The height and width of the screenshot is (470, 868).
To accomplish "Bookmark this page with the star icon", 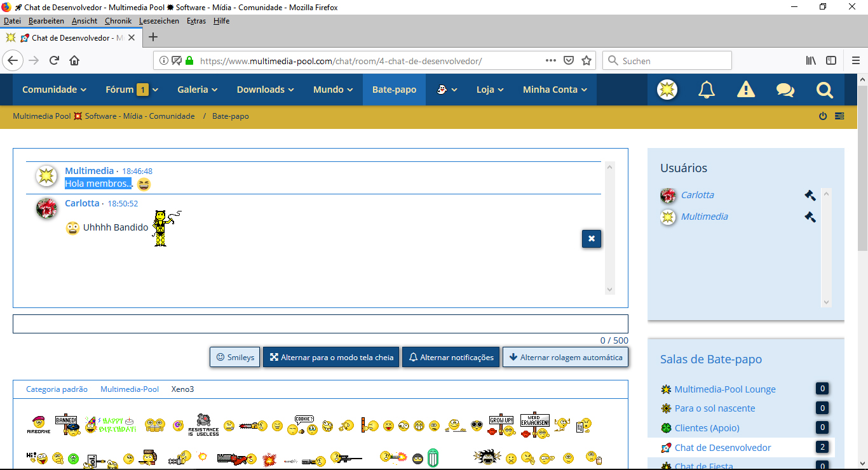I will tap(587, 61).
